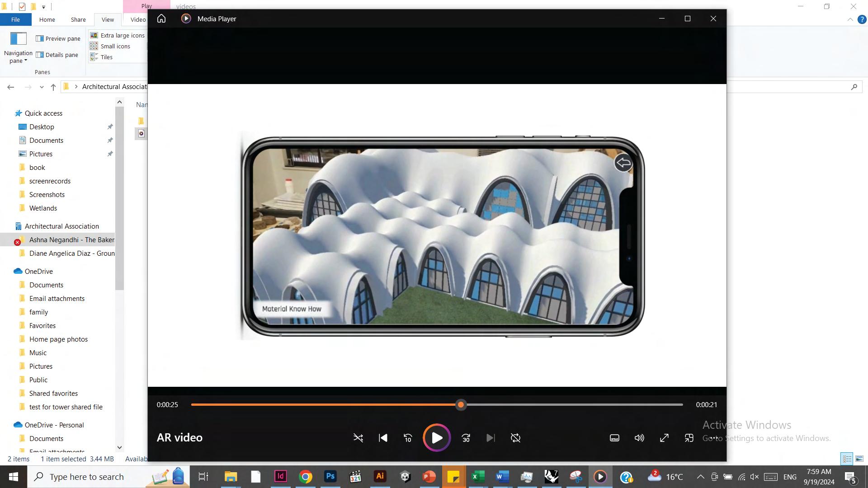This screenshot has width=868, height=488.
Task: Open the File menu tab
Action: [x=15, y=19]
